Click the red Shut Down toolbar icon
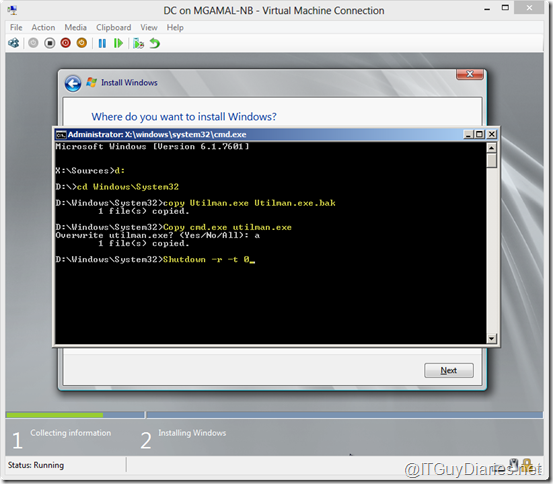This screenshot has height=484, width=553. pyautogui.click(x=66, y=43)
